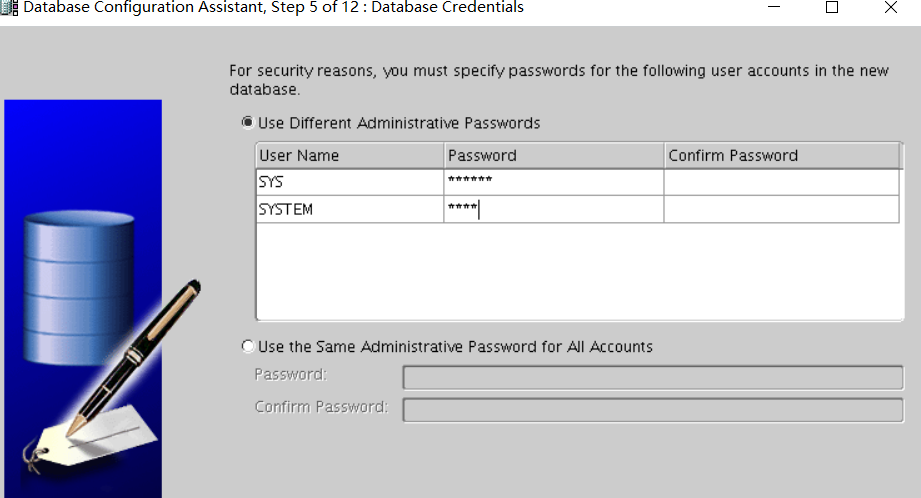Select Use the Same Administrative Password option

248,347
